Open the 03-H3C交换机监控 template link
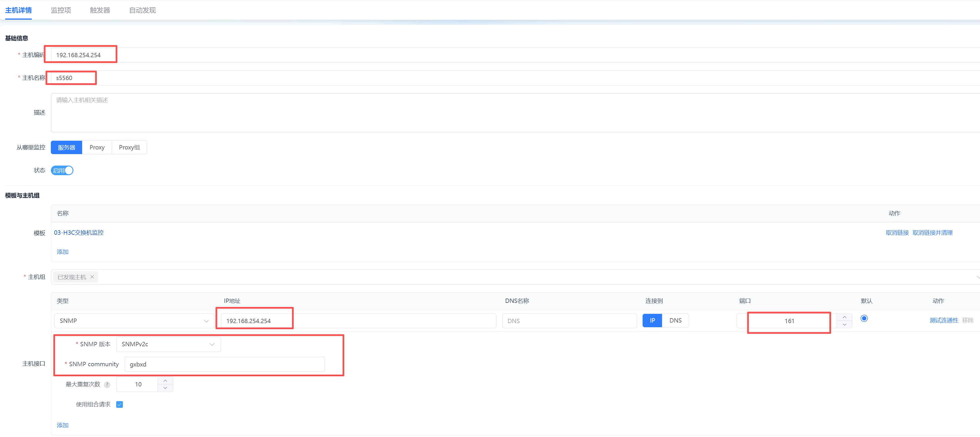Image resolution: width=980 pixels, height=437 pixels. 79,232
